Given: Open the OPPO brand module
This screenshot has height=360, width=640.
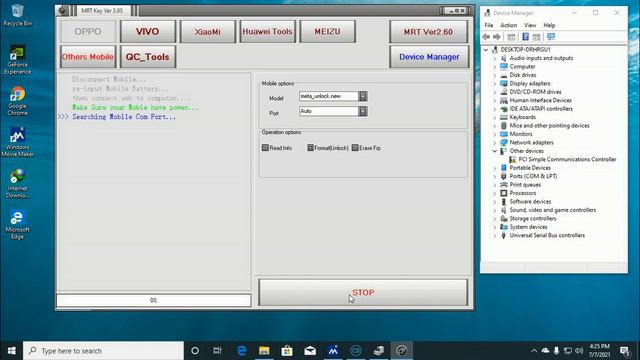Looking at the screenshot, I should pyautogui.click(x=88, y=31).
